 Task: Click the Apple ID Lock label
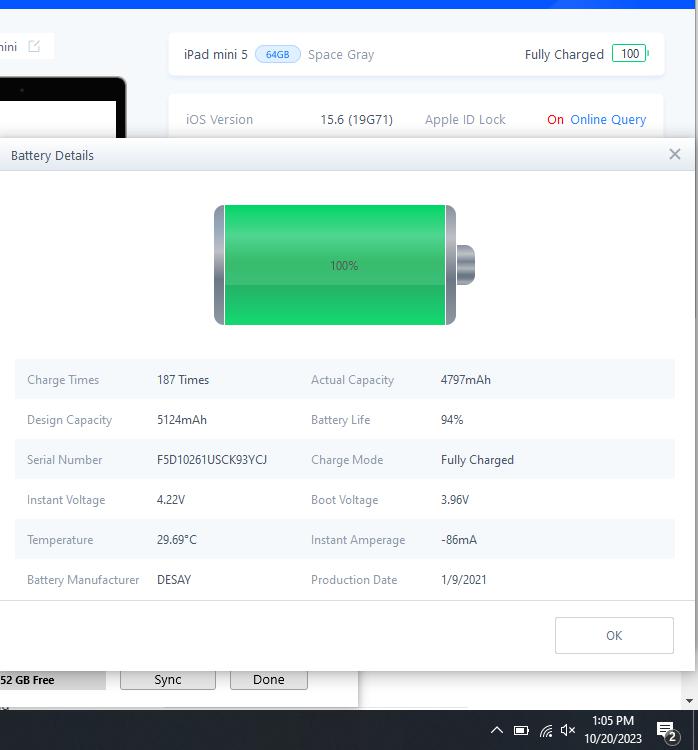pyautogui.click(x=465, y=120)
